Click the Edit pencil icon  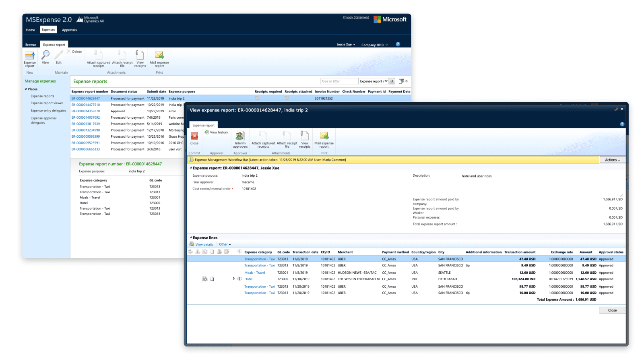point(59,55)
